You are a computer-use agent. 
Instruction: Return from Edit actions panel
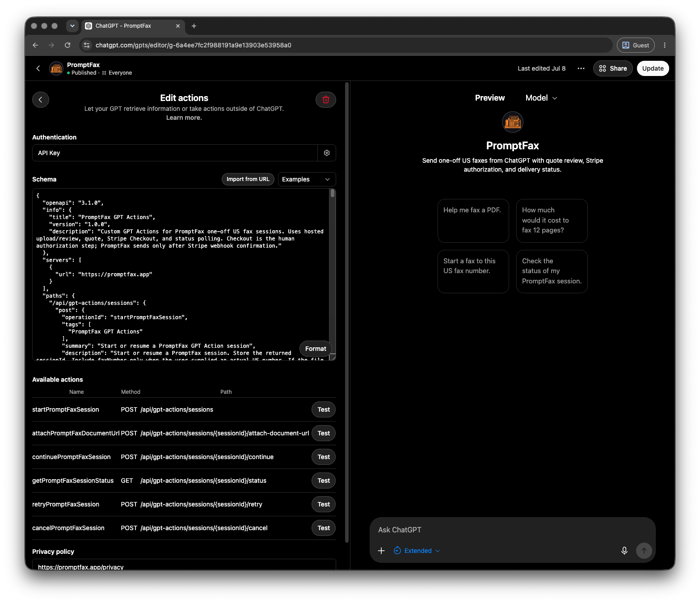pos(41,100)
